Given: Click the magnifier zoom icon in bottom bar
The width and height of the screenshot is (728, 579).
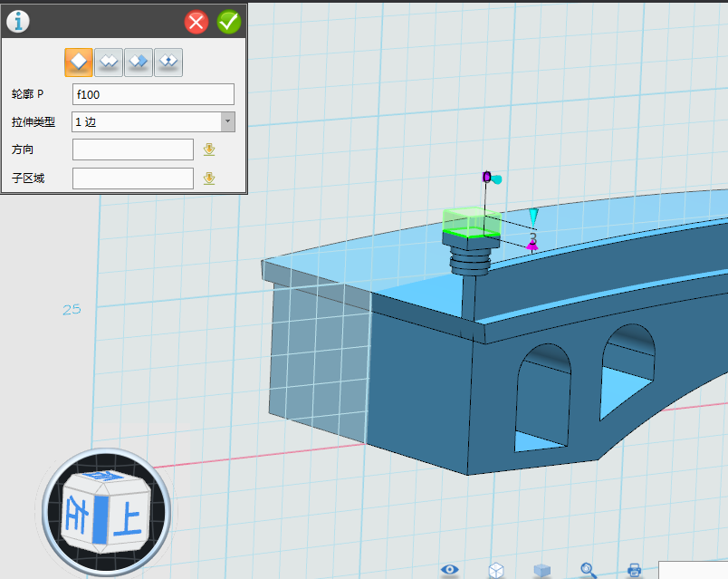Looking at the screenshot, I should click(x=589, y=570).
